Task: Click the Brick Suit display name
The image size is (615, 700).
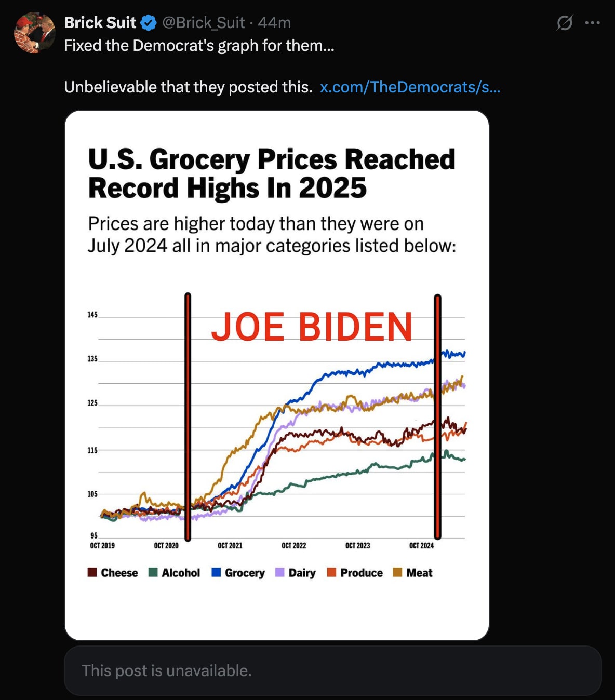Action: pyautogui.click(x=100, y=23)
